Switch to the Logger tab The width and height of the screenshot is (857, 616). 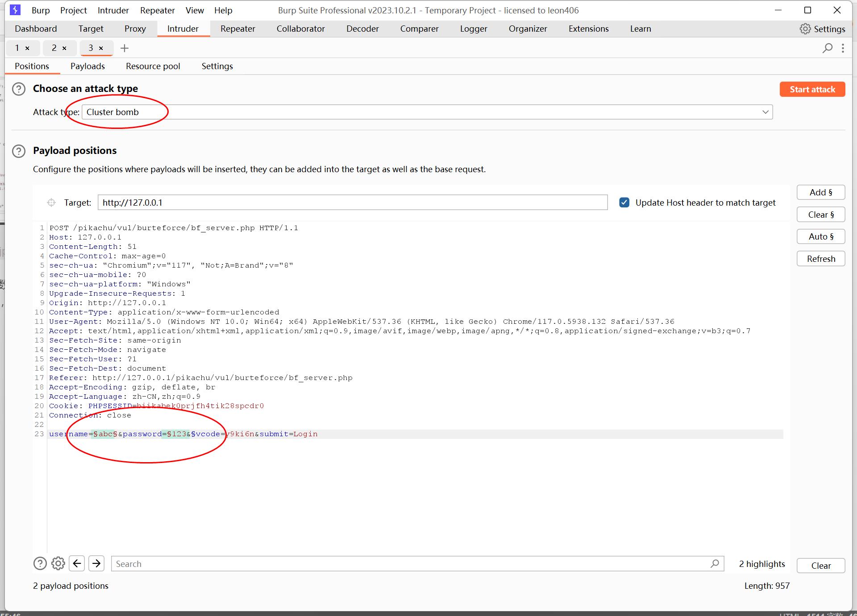(x=474, y=29)
